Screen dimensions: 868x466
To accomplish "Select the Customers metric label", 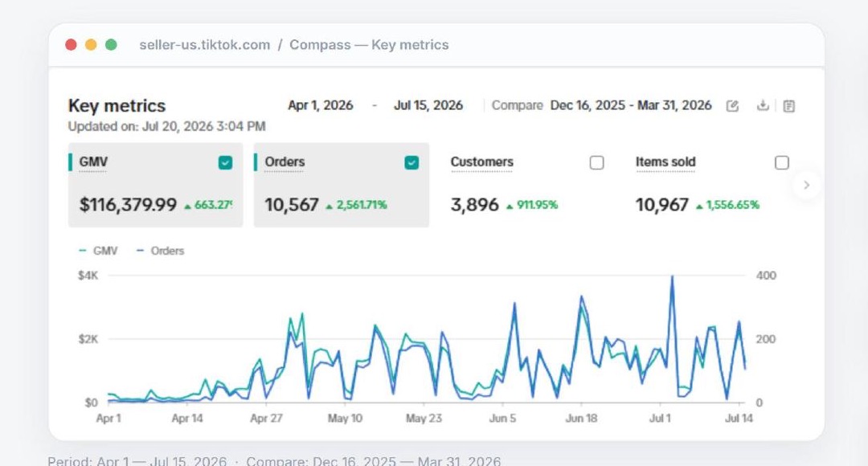I will pos(481,162).
